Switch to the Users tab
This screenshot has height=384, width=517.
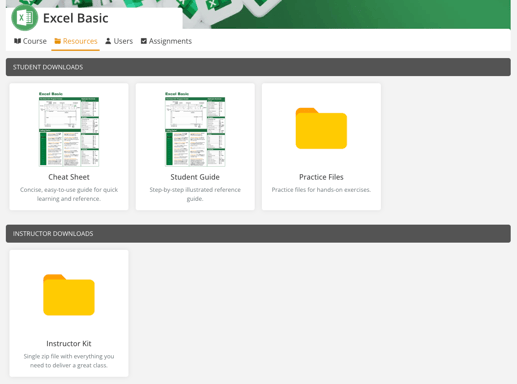pyautogui.click(x=119, y=41)
